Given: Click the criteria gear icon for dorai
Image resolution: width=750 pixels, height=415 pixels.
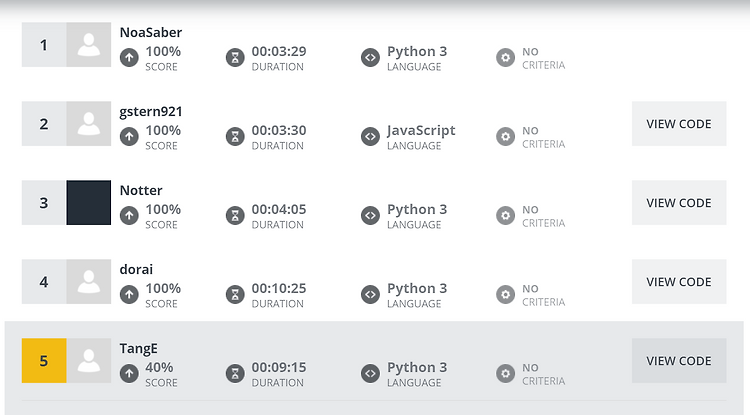Looking at the screenshot, I should tap(506, 295).
